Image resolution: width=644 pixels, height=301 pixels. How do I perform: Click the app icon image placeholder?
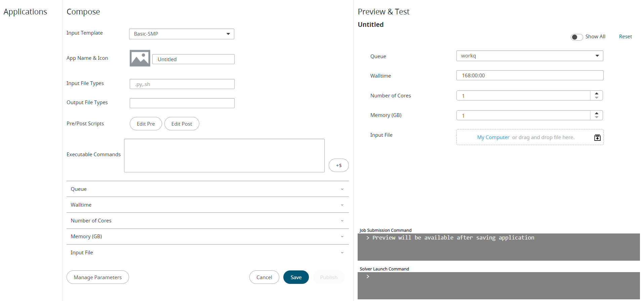pyautogui.click(x=140, y=58)
